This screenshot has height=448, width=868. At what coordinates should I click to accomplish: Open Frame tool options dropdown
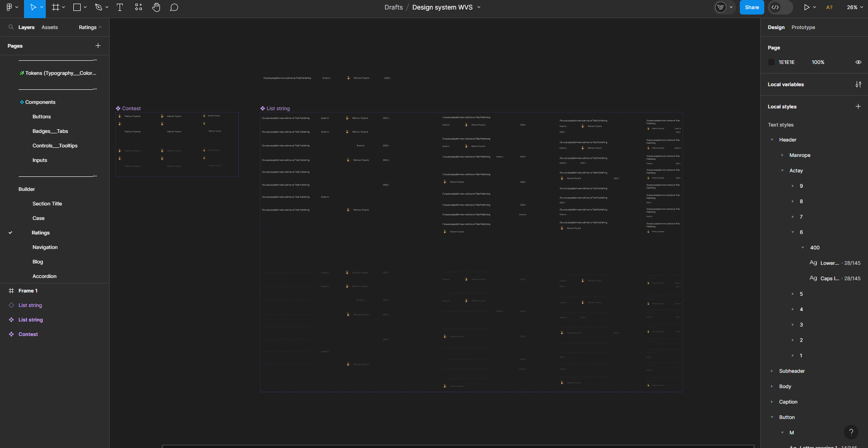click(x=63, y=7)
